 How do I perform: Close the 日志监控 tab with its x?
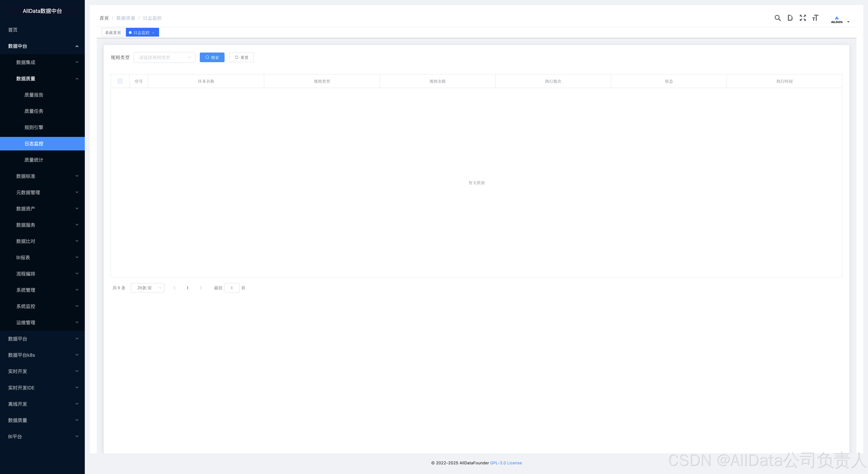coord(153,33)
